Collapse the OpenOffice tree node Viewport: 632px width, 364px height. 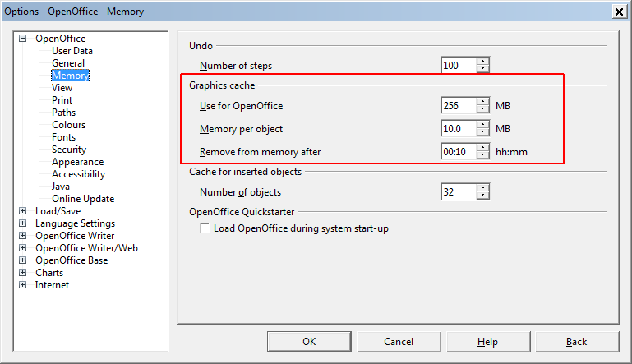tap(23, 39)
